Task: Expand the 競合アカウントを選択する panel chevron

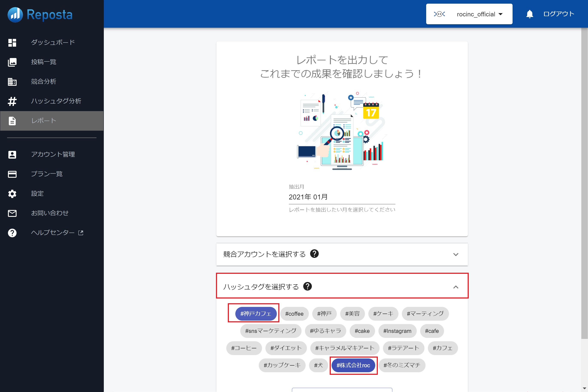Action: tap(456, 254)
